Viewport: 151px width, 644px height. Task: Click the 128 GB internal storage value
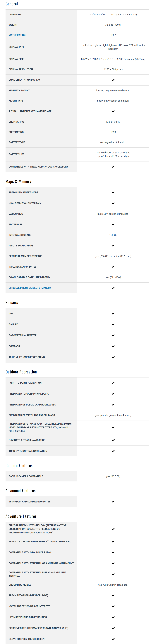pyautogui.click(x=113, y=235)
